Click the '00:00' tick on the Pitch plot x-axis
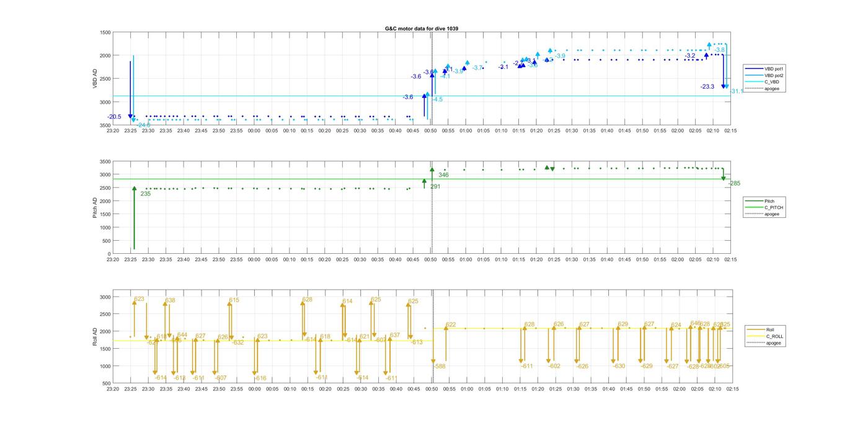This screenshot has height=430, width=868. [x=254, y=259]
